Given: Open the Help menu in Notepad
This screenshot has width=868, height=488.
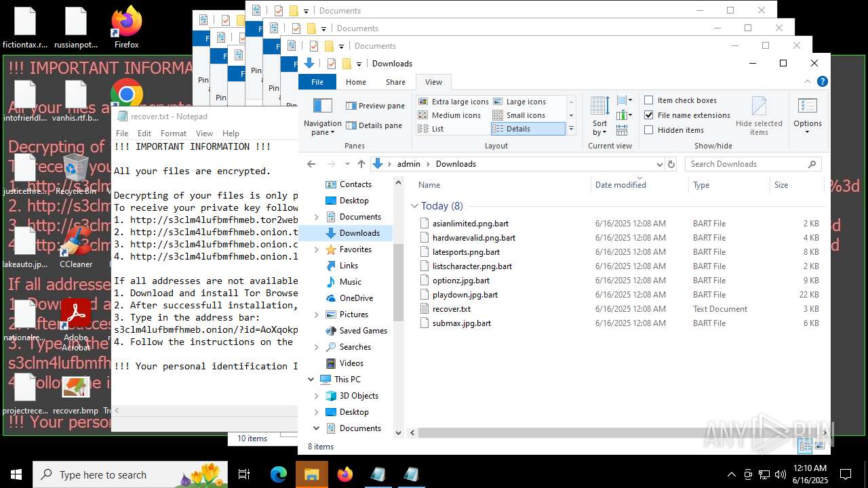Looking at the screenshot, I should tap(231, 134).
